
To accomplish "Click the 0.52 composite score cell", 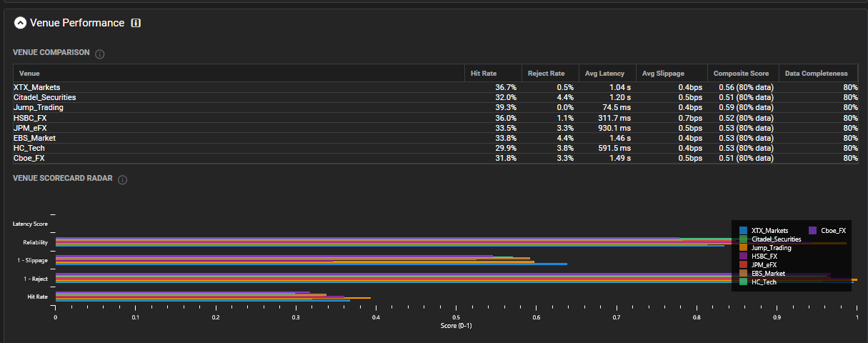I will tap(743, 118).
